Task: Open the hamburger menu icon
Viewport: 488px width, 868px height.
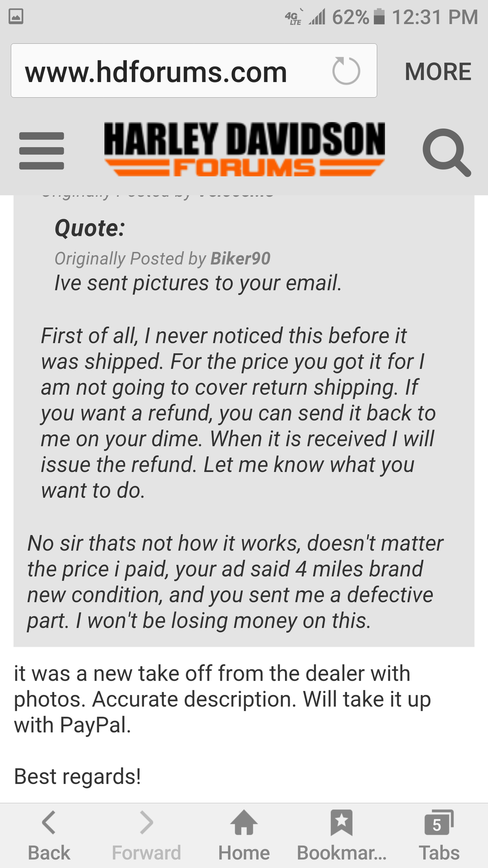Action: [42, 151]
